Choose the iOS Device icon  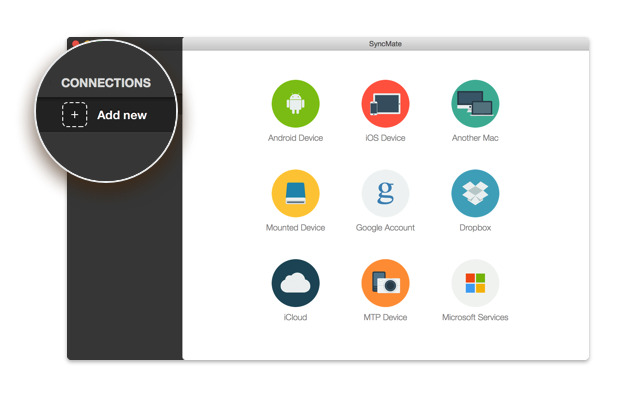[385, 104]
